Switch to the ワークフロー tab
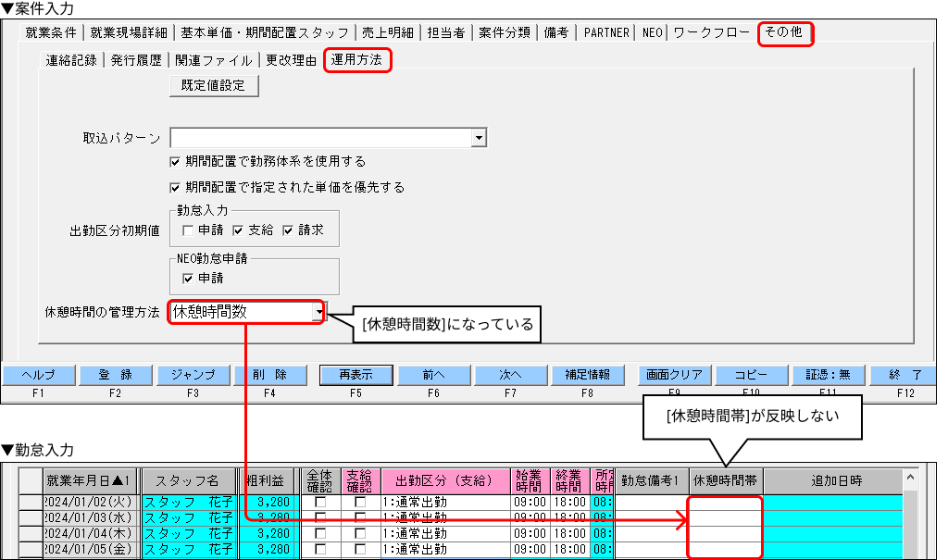Image resolution: width=948 pixels, height=560 pixels. coord(712,32)
